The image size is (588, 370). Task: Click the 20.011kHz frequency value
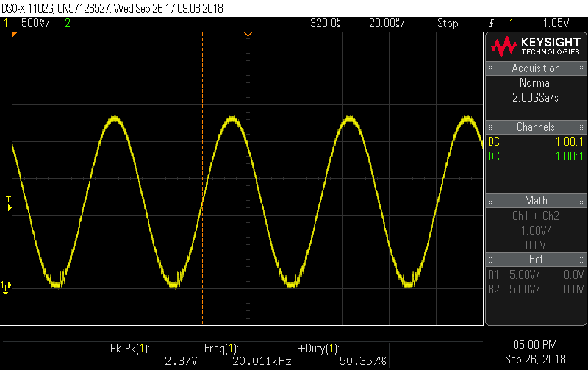[x=262, y=361]
